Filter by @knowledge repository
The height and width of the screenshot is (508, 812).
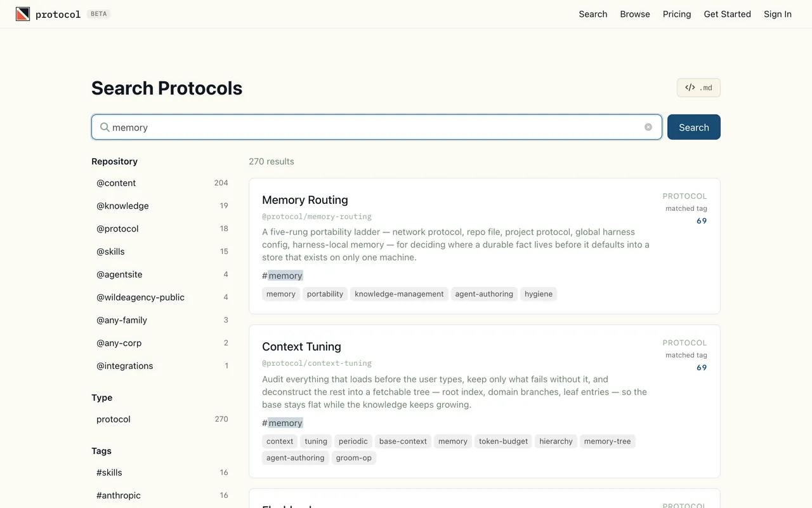coord(162,206)
